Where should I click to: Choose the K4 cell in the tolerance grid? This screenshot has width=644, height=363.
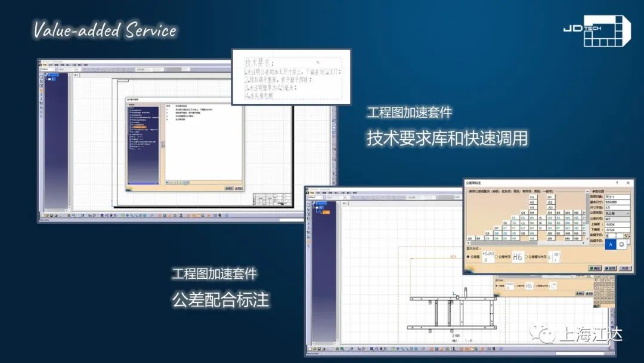(x=559, y=213)
